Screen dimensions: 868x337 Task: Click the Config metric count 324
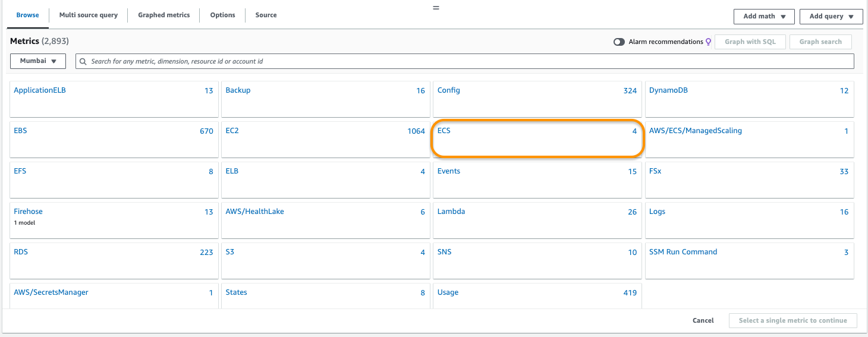tap(630, 91)
